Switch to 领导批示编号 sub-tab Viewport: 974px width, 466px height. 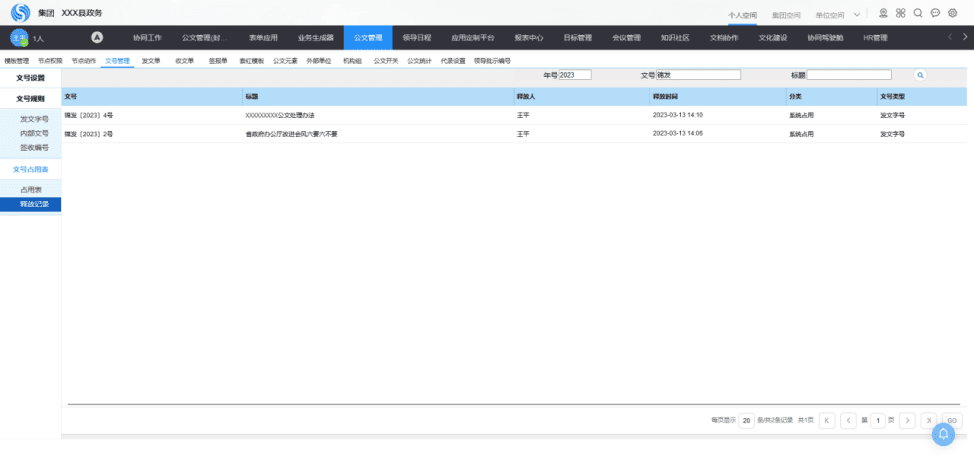pos(492,61)
